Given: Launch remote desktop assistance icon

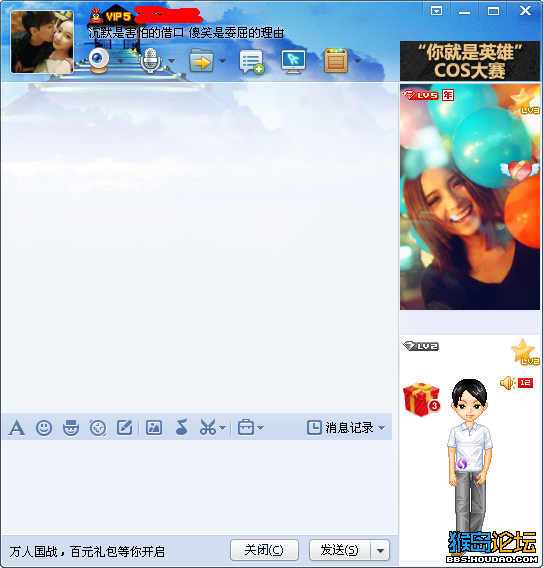Looking at the screenshot, I should [293, 62].
